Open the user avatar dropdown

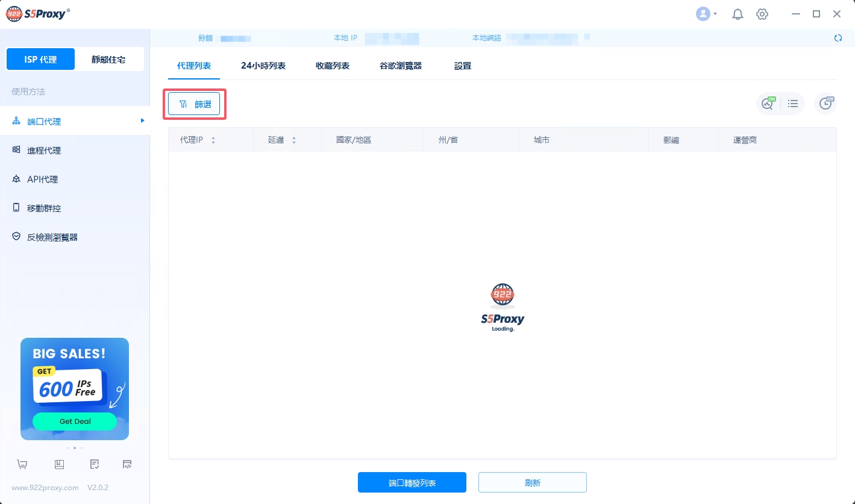pos(706,14)
